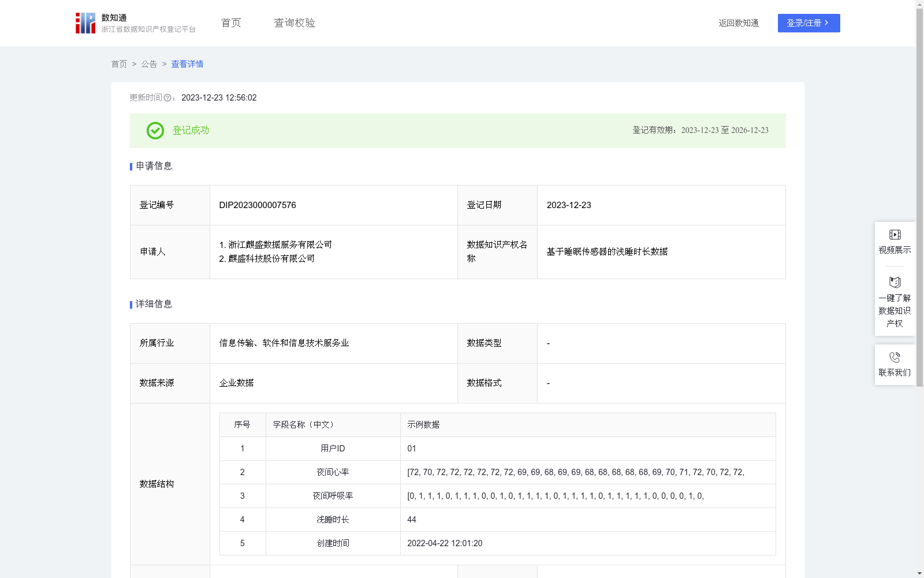Click the 创建时间 field name cell
The width and height of the screenshot is (924, 578).
(x=333, y=543)
